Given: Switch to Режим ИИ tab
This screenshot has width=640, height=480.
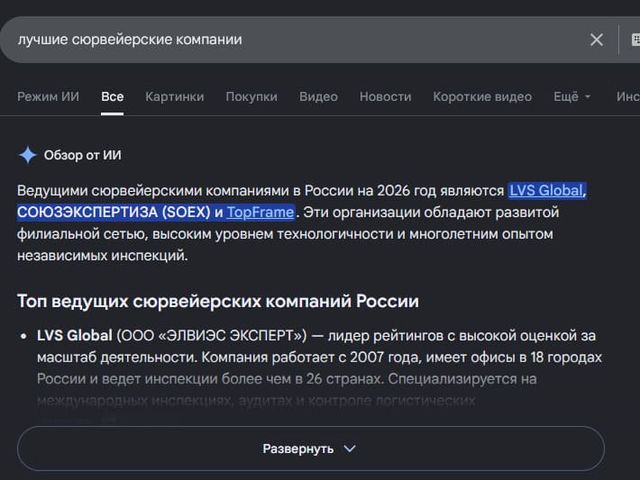Looking at the screenshot, I should tap(48, 97).
